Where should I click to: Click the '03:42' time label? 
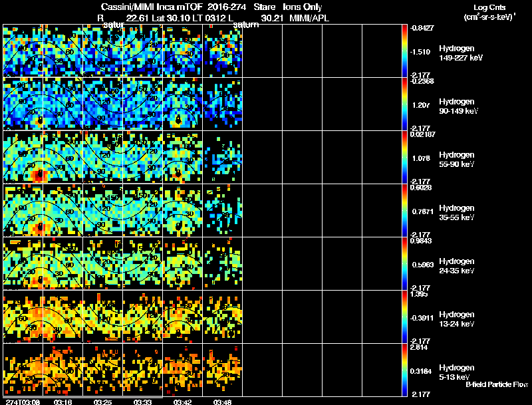click(x=182, y=402)
